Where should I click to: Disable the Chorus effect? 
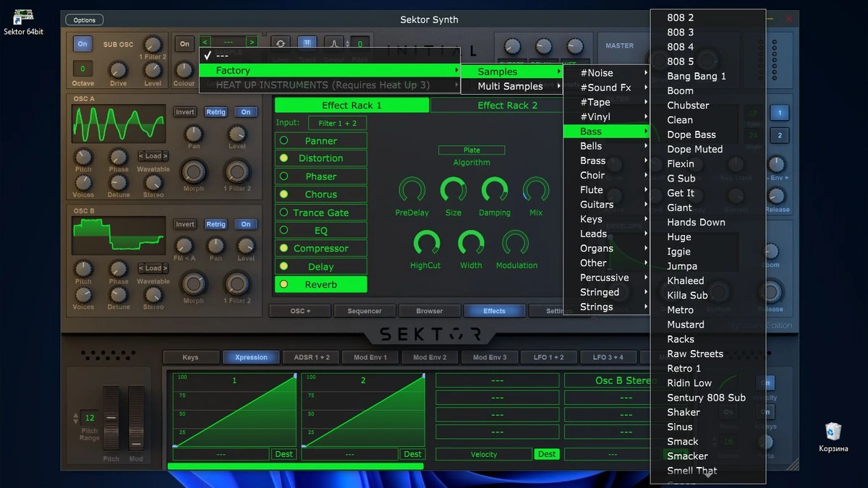[x=321, y=194]
